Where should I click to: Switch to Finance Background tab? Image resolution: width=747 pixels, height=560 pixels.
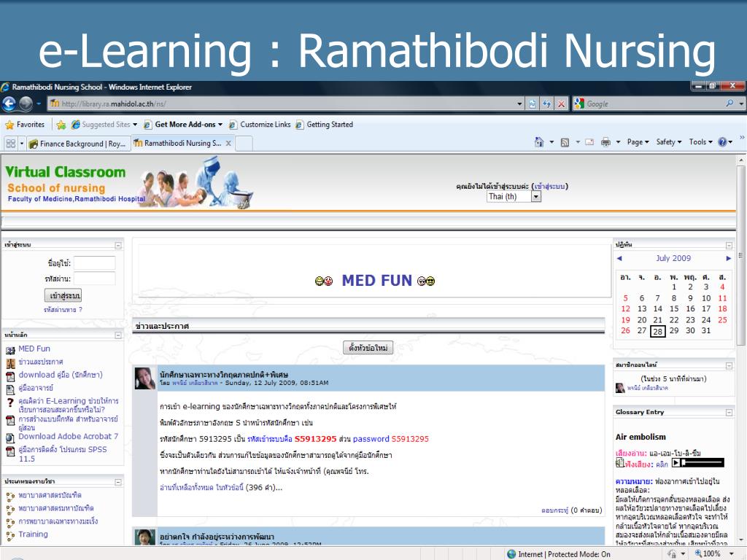tap(77, 144)
